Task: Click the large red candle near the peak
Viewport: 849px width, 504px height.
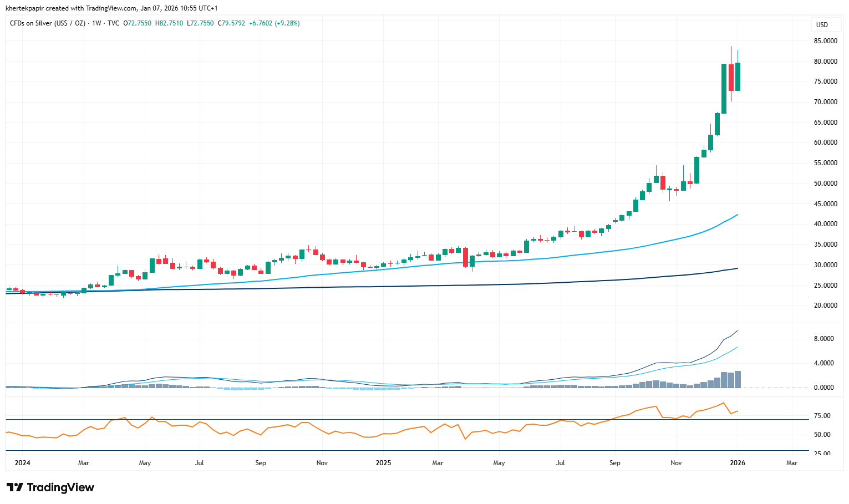Action: pos(731,78)
